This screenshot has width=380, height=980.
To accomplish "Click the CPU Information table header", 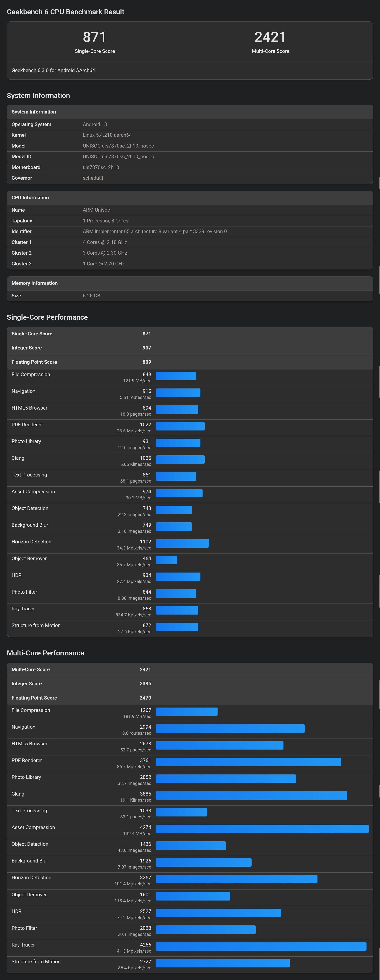I will click(x=190, y=198).
